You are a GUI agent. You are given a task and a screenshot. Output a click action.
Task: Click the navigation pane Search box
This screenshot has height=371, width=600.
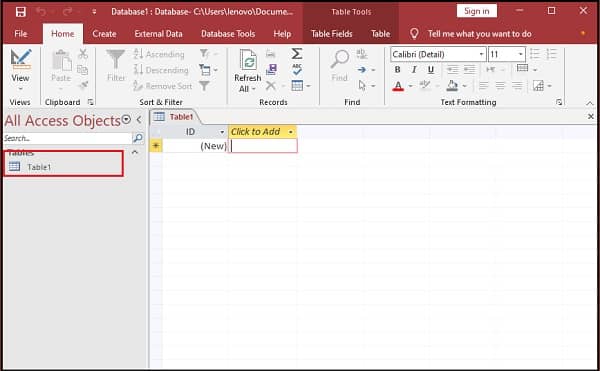[x=67, y=138]
